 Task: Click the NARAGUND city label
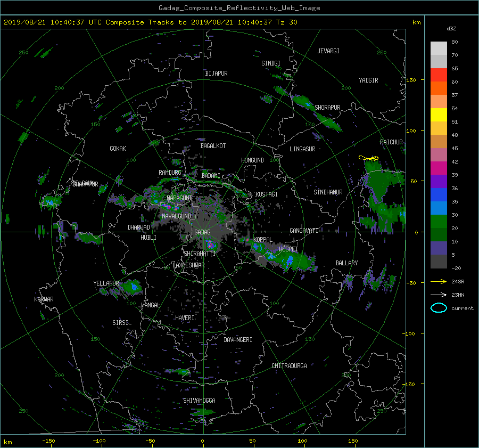(180, 198)
